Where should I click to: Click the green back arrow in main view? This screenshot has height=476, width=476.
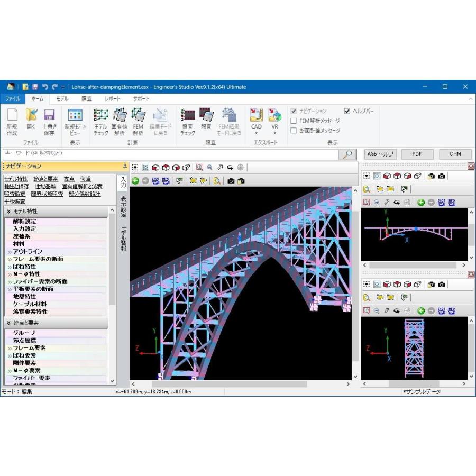click(135, 181)
